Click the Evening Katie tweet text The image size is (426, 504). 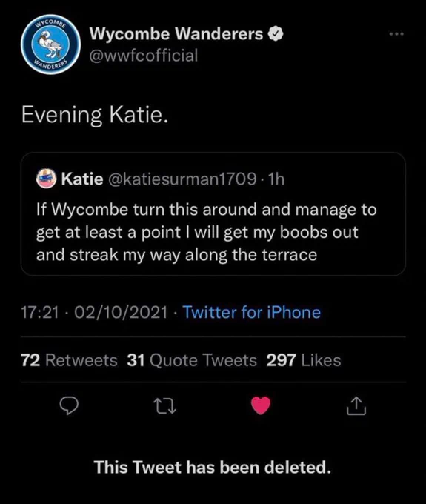click(95, 115)
